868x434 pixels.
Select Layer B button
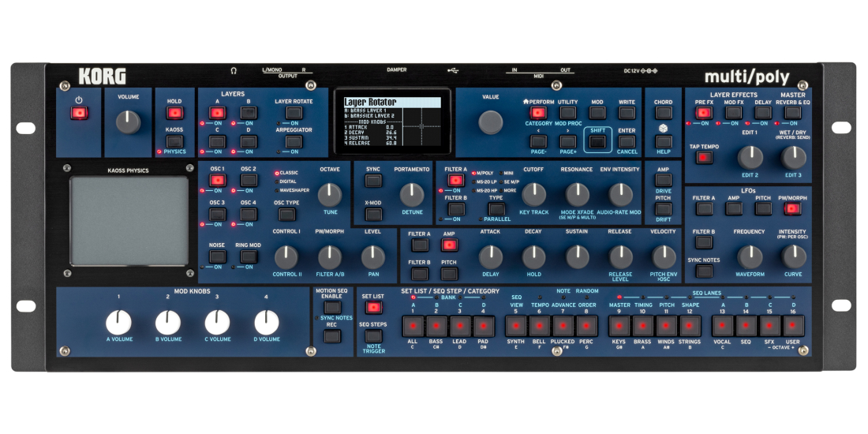(x=249, y=113)
